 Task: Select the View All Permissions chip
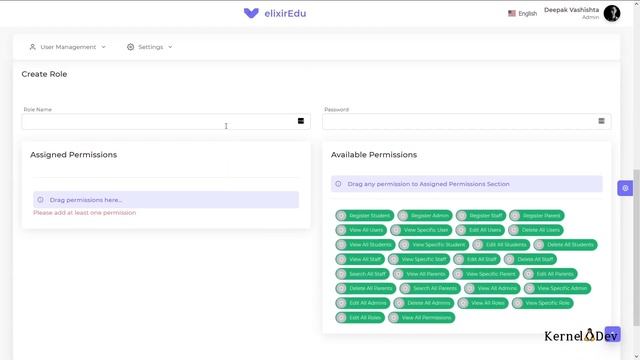coord(422,318)
